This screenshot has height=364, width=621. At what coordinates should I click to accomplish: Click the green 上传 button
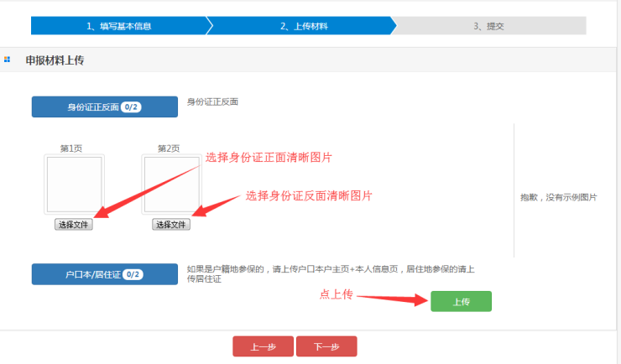(x=461, y=301)
